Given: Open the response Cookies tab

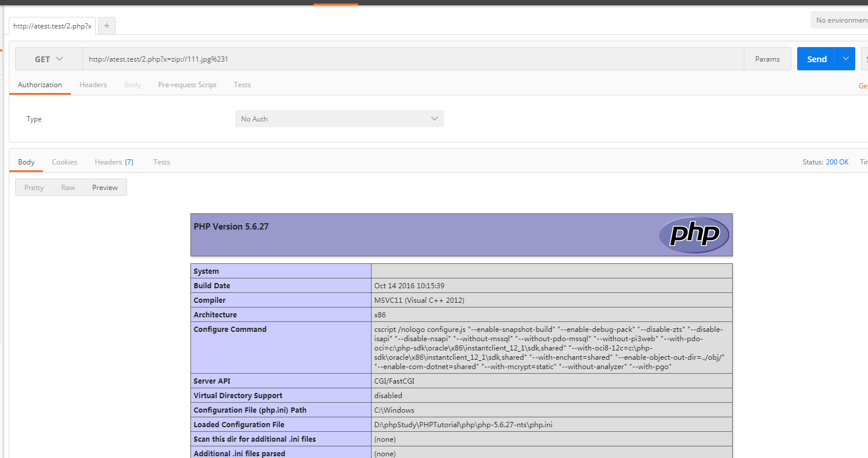Looking at the screenshot, I should [x=64, y=162].
